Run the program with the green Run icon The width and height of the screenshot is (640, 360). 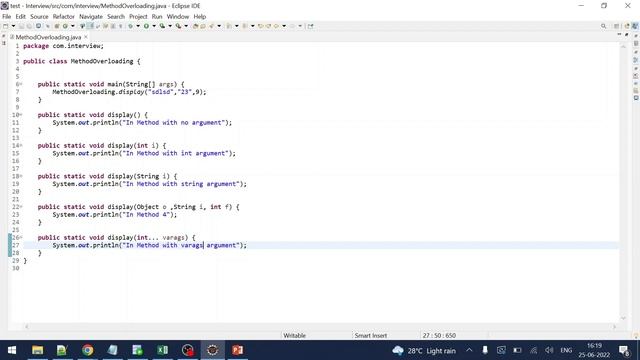pyautogui.click(x=146, y=26)
